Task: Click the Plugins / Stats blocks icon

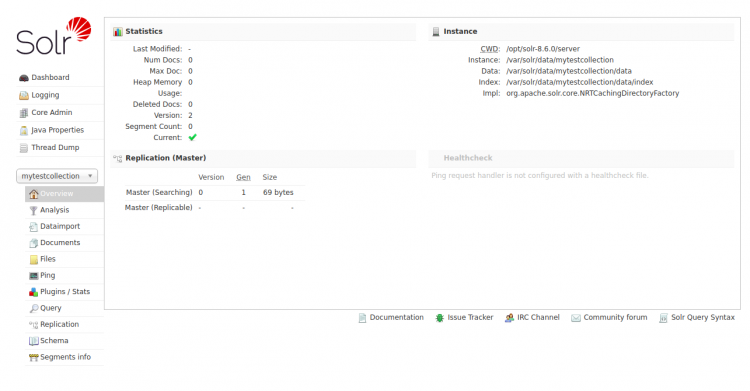Action: [x=33, y=292]
